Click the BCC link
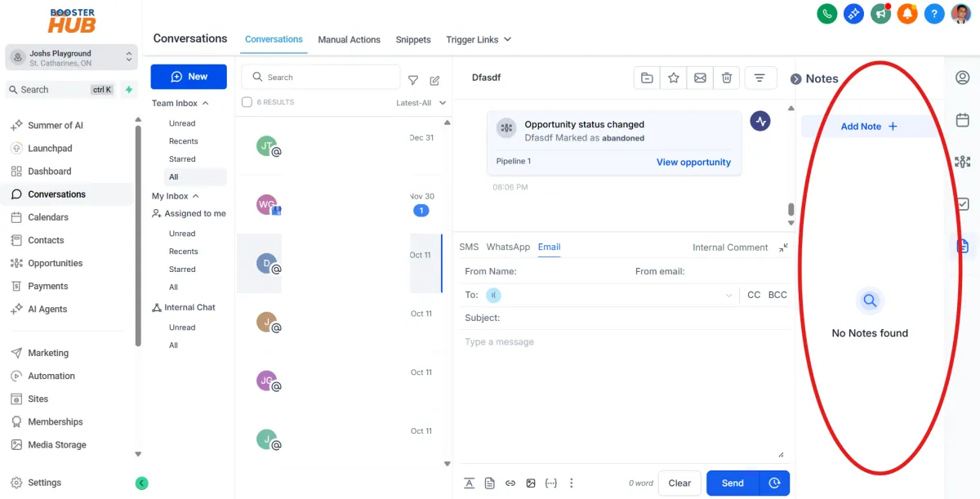980x499 pixels. coord(777,295)
